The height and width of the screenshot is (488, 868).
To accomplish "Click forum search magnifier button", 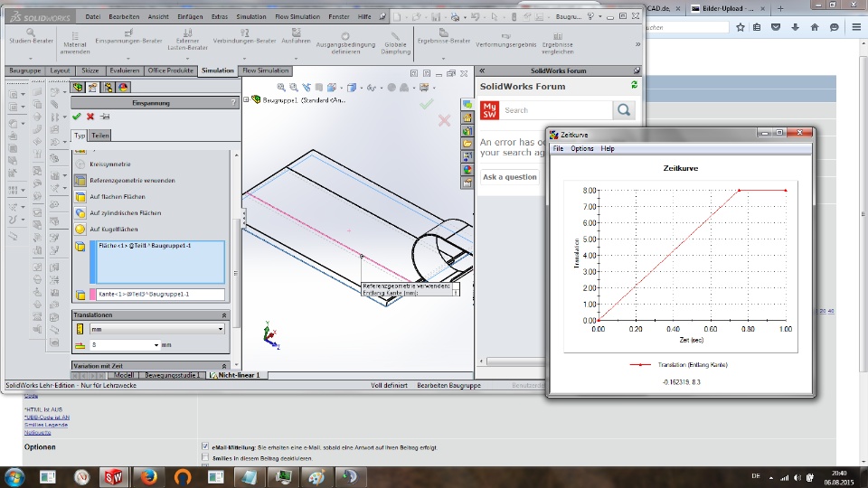I will click(624, 110).
